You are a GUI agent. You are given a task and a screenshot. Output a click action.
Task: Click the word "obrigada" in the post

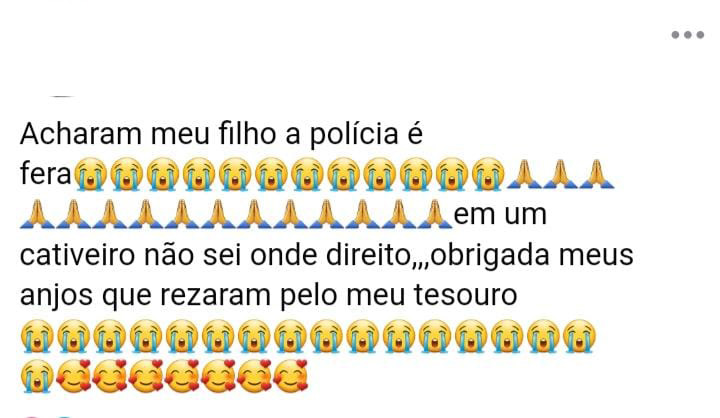click(x=490, y=257)
